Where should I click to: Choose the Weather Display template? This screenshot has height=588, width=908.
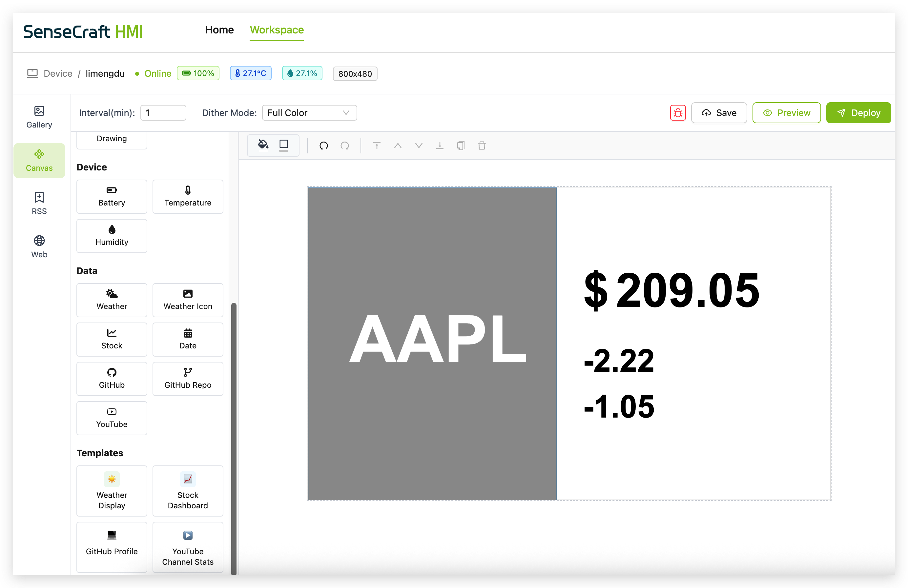click(112, 491)
